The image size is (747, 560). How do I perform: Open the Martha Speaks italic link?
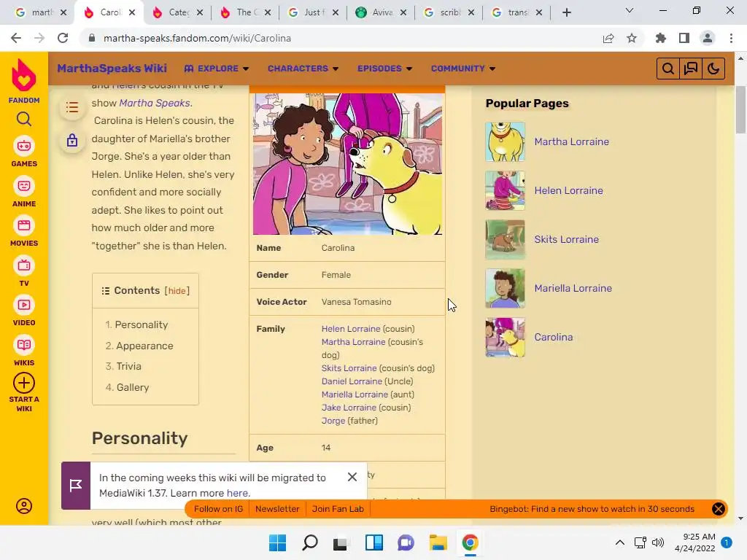click(x=155, y=103)
